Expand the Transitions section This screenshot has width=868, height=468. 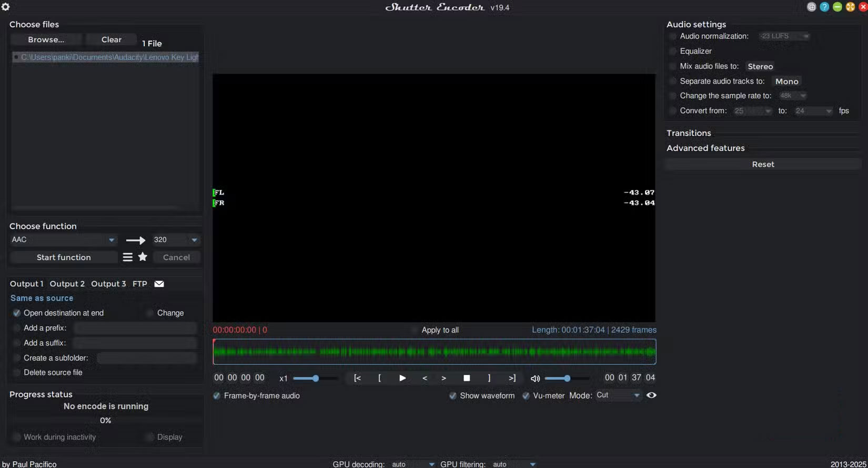[689, 133]
